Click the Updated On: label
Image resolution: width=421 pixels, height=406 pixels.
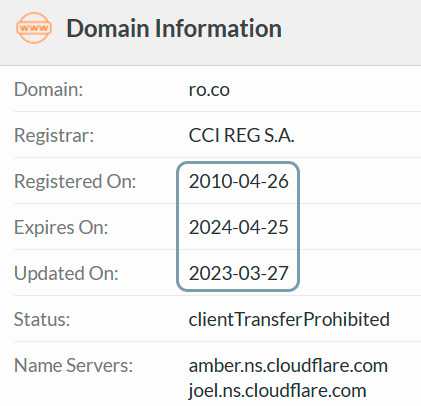66,273
